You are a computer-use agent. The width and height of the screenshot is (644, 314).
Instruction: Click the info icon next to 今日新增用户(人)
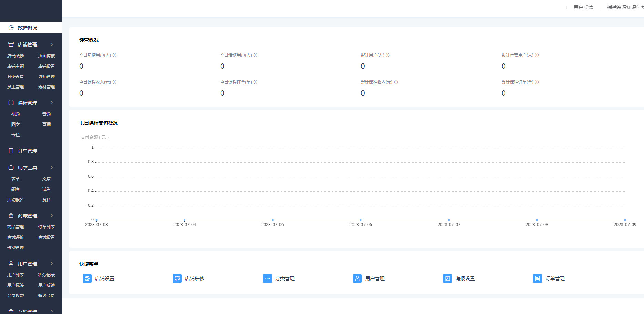click(x=114, y=55)
